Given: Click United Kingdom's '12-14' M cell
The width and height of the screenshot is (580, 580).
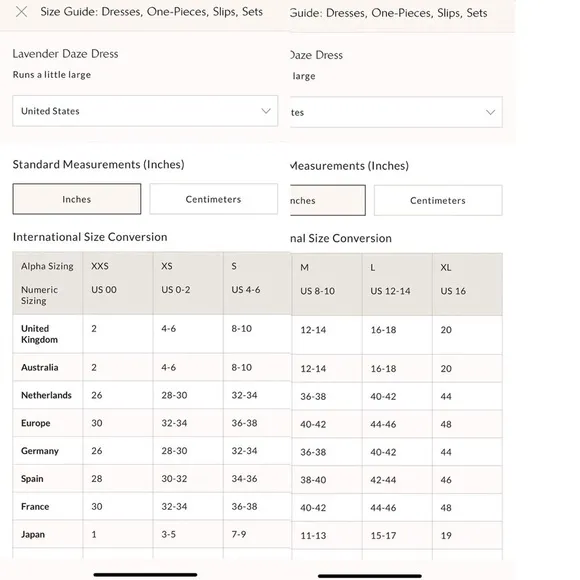Looking at the screenshot, I should pos(313,330).
